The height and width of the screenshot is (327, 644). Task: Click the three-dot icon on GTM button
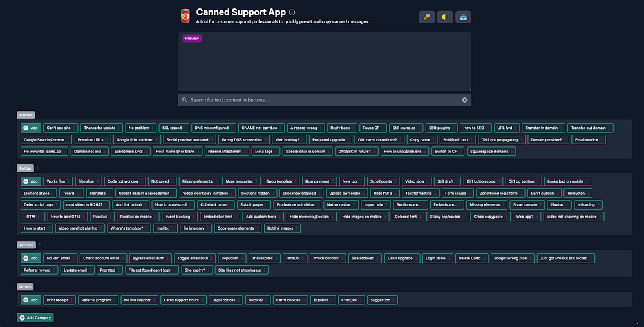[40, 217]
